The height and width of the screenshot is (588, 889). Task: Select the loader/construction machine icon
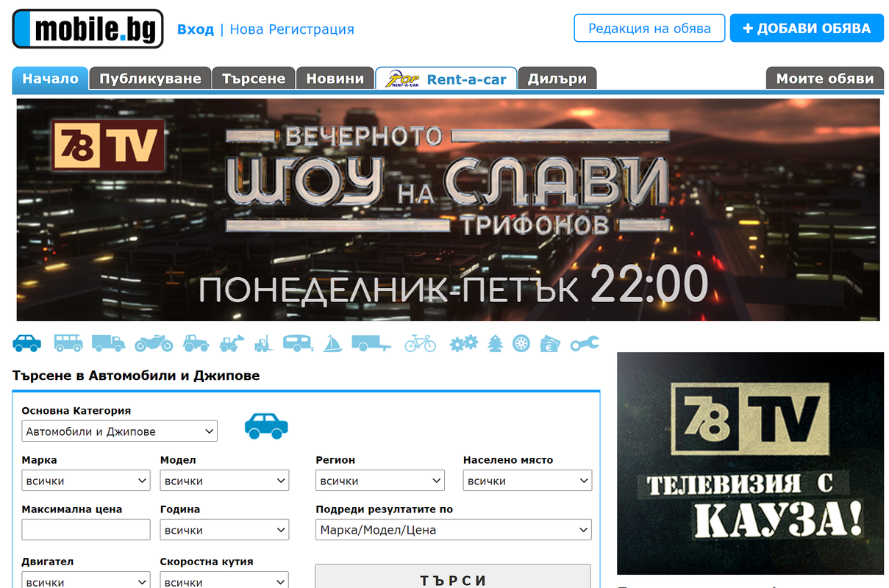232,343
